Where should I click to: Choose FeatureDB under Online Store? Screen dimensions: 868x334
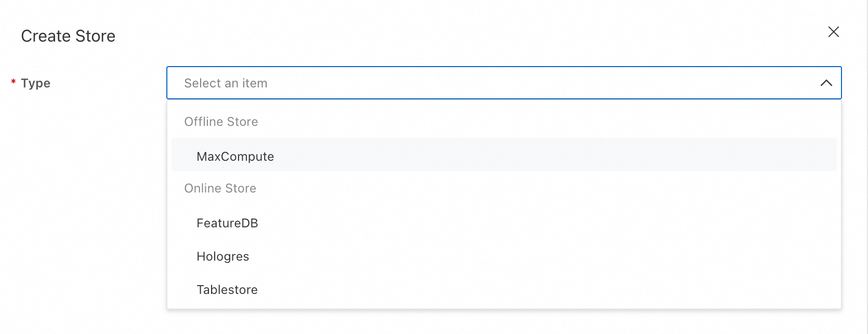tap(227, 223)
